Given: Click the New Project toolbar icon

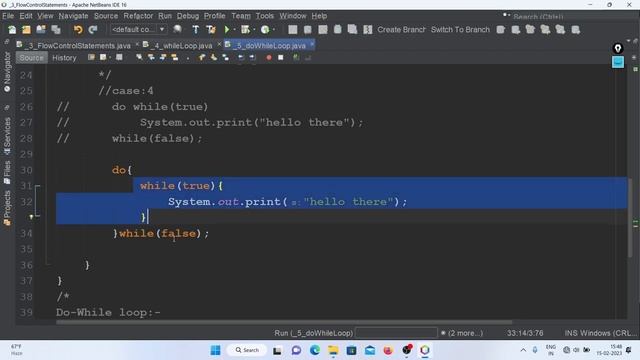Looking at the screenshot, I should [x=27, y=29].
